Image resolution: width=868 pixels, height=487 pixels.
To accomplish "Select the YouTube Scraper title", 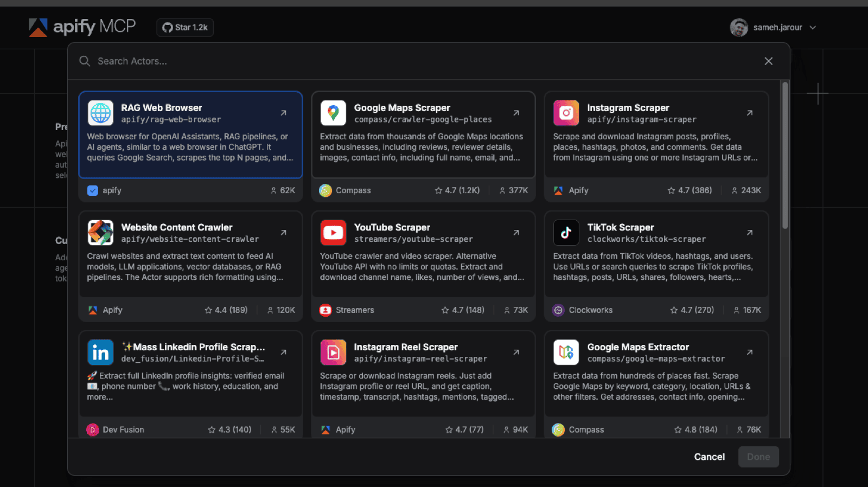I will click(392, 228).
